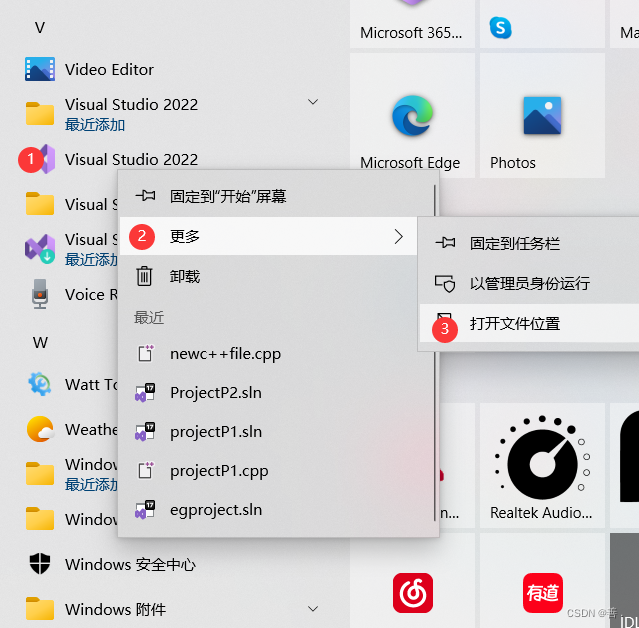Open the Realtek Audio tile
The width and height of the screenshot is (639, 628).
[x=542, y=465]
